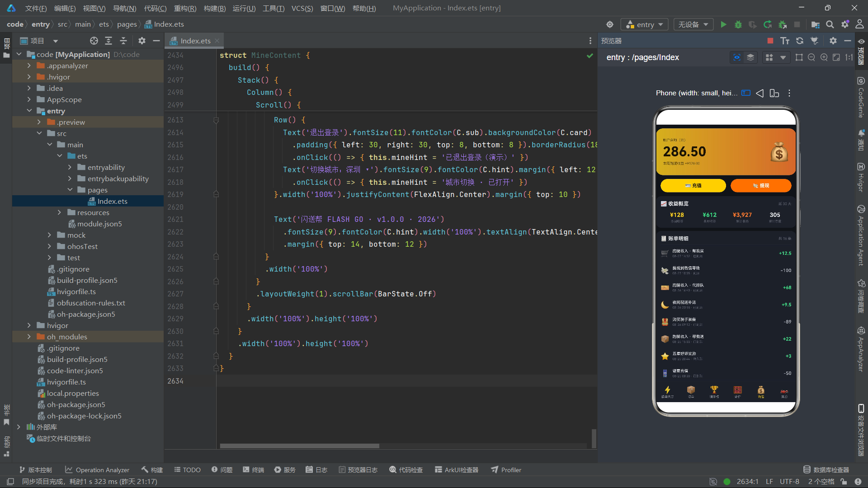Expand the resources folder

pyautogui.click(x=59, y=212)
